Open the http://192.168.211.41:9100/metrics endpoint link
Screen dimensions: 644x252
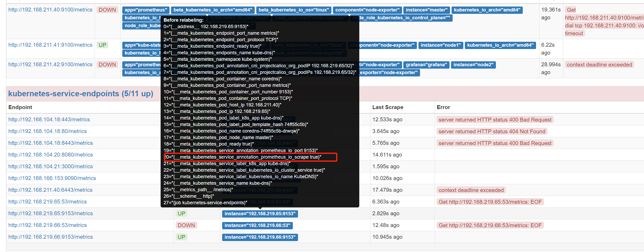pos(50,45)
